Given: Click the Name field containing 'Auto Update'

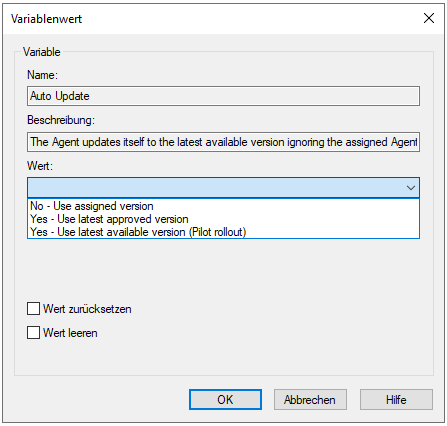Looking at the screenshot, I should pyautogui.click(x=223, y=96).
